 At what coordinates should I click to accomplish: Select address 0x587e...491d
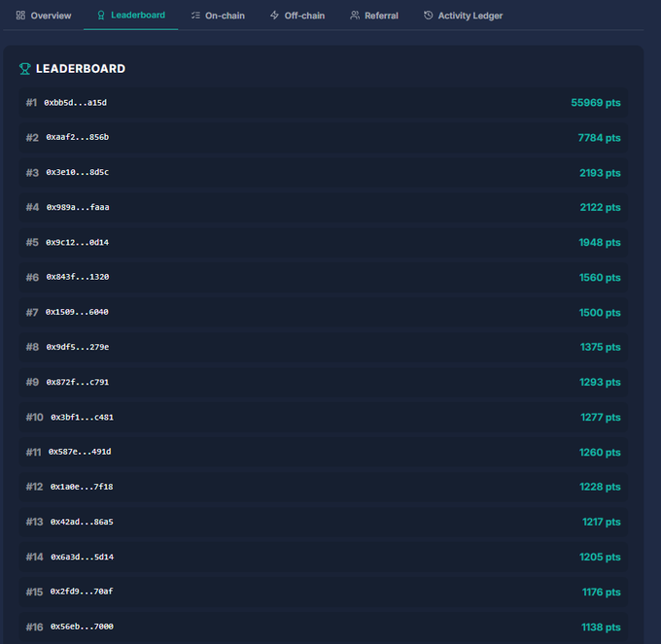[80, 452]
